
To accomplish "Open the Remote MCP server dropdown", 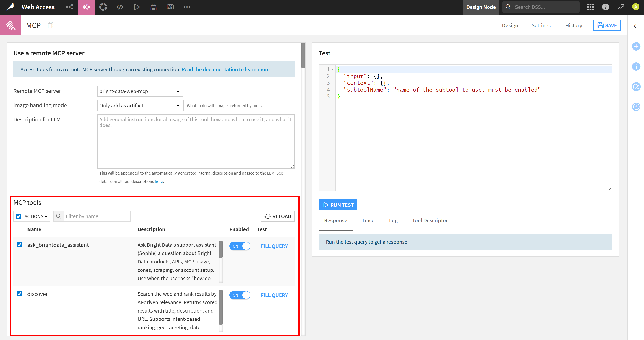I will 140,91.
